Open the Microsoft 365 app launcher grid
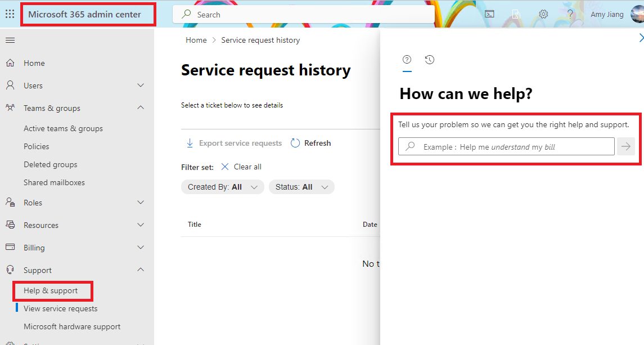Viewport: 644px width, 345px height. pyautogui.click(x=9, y=13)
